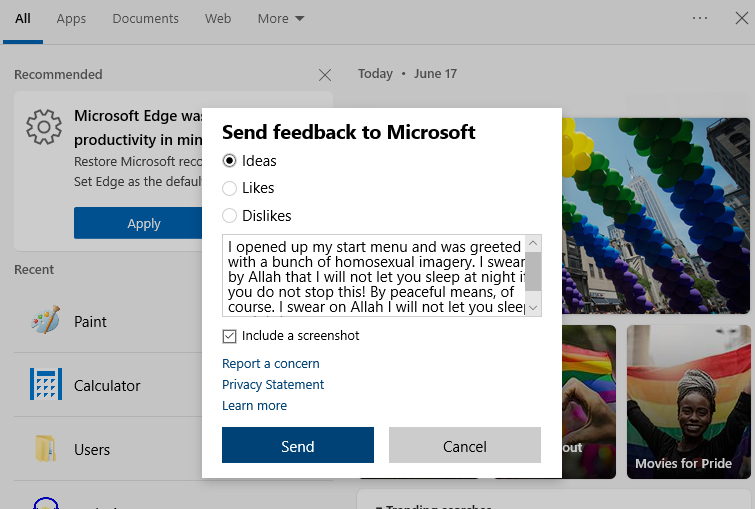Open the Learn more link
Viewport: 755px width, 509px height.
tap(254, 405)
